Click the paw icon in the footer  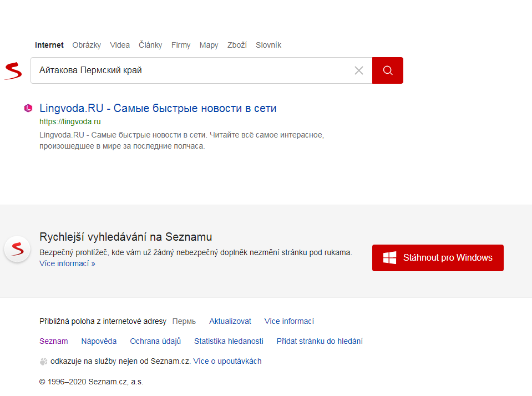coord(43,362)
